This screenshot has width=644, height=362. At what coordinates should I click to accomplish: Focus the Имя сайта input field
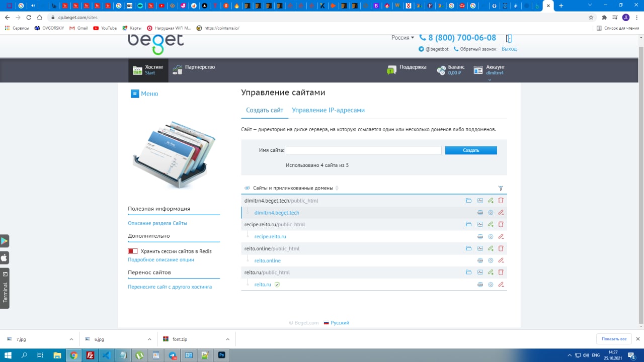coord(363,150)
